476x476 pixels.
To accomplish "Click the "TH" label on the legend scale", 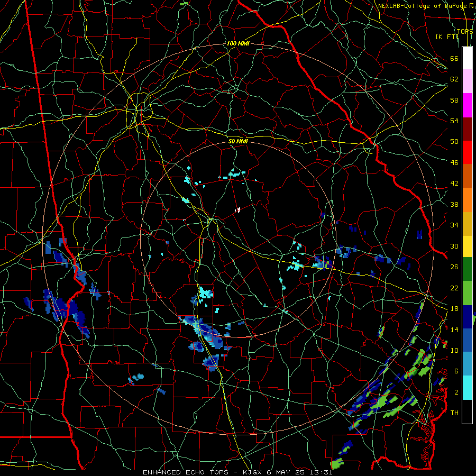I will 454,413.
